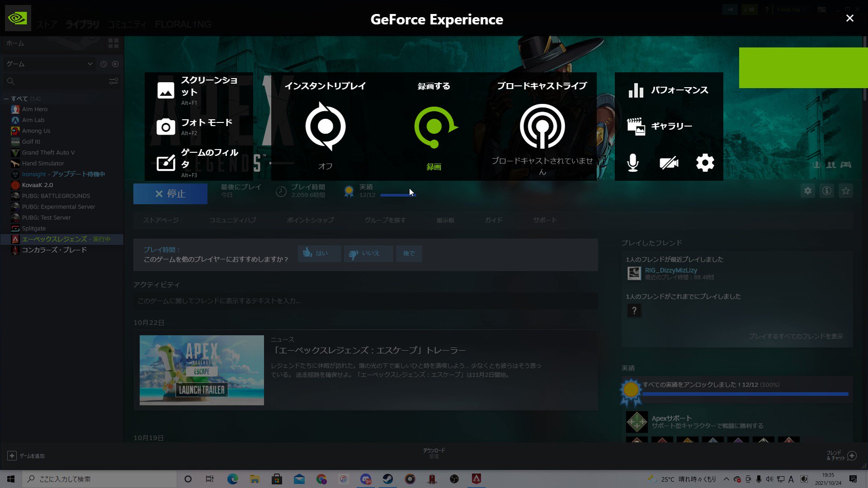
Task: Click the recent activity clock icon in sidebar
Action: [104, 64]
